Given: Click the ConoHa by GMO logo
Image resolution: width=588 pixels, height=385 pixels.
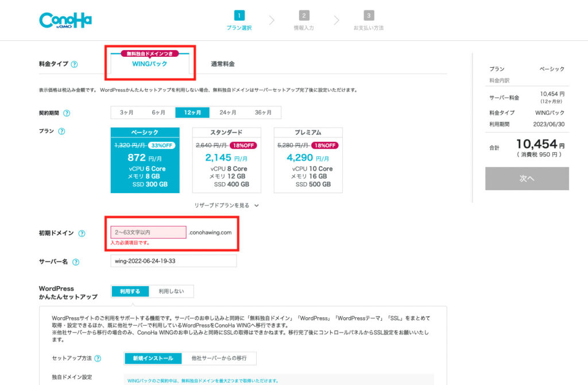Looking at the screenshot, I should coord(65,20).
